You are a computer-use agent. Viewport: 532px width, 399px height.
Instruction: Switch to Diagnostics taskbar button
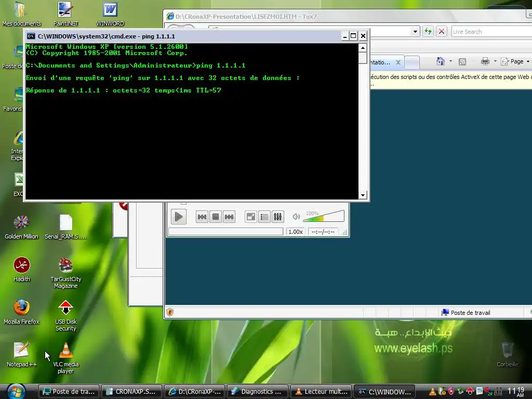[258, 392]
